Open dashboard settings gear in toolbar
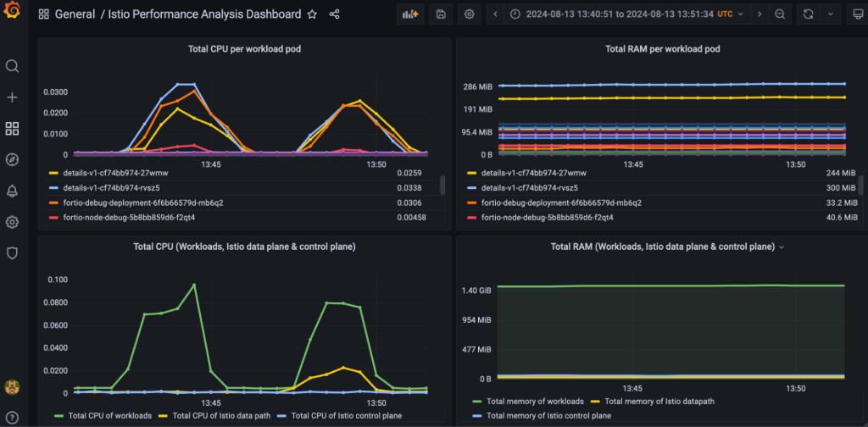868x427 pixels. [470, 14]
